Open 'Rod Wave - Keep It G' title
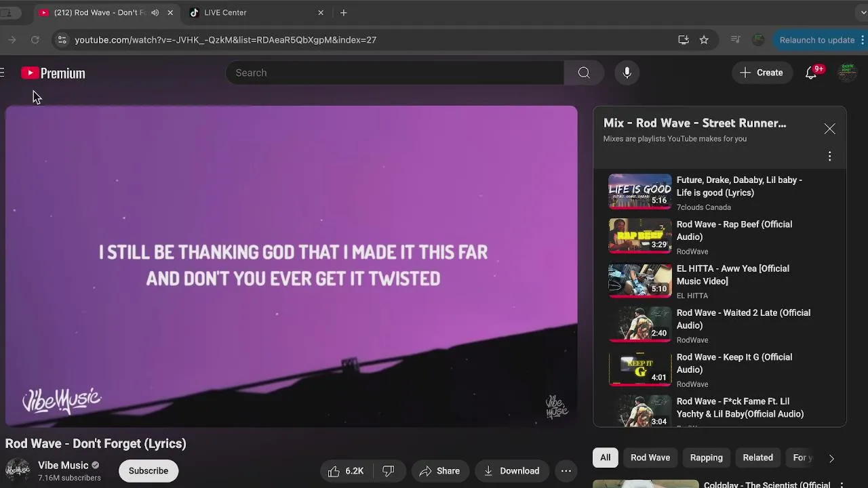 coord(734,363)
